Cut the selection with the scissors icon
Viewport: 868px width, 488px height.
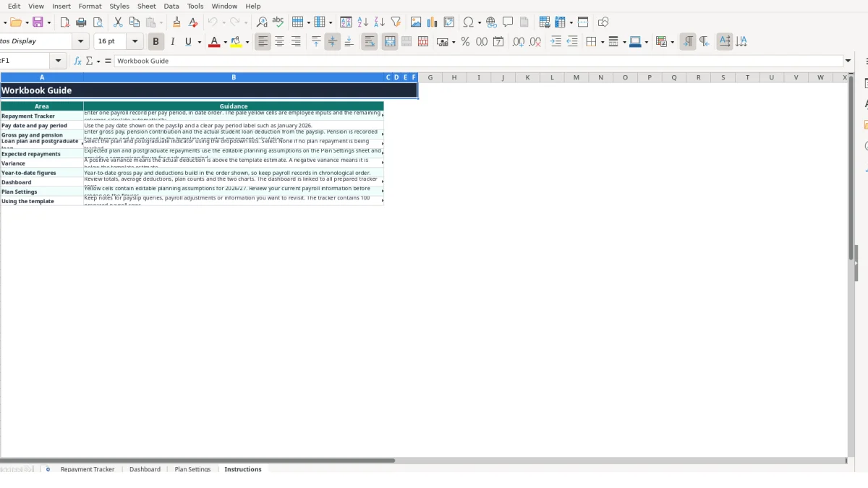(x=118, y=22)
